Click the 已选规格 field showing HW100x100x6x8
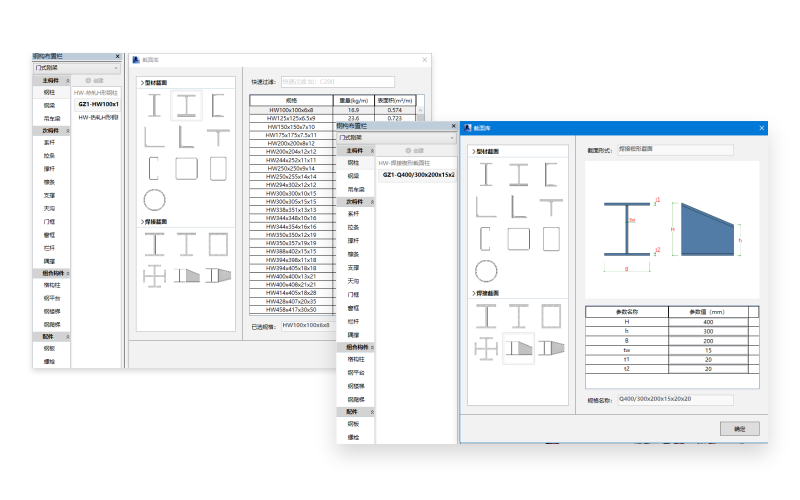The height and width of the screenshot is (500, 800). [308, 326]
